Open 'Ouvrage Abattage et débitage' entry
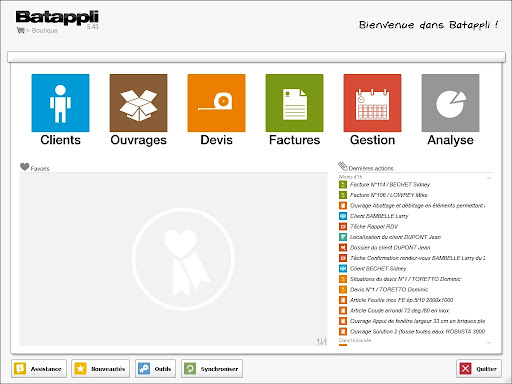512x384 pixels. [x=417, y=206]
